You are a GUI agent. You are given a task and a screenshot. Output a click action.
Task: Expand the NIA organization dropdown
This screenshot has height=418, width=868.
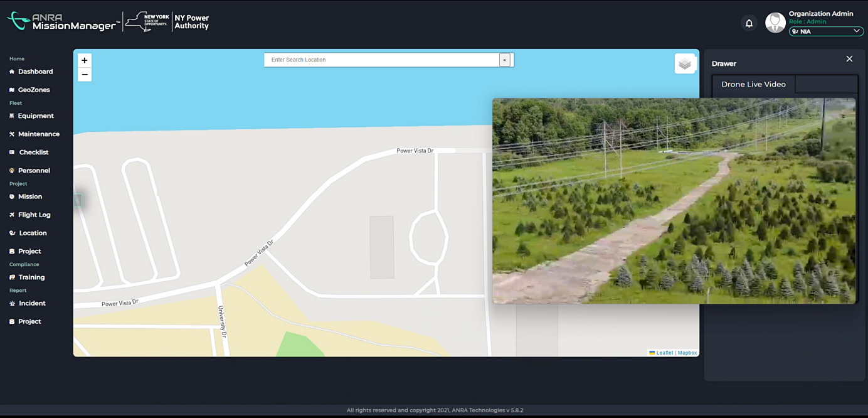click(825, 31)
